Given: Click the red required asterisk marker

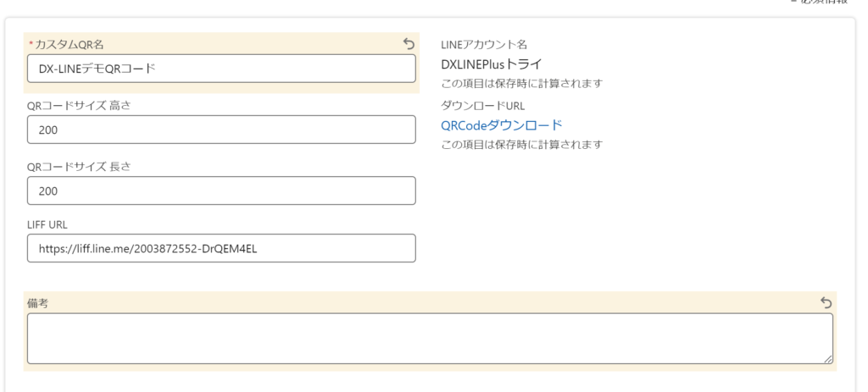Looking at the screenshot, I should (31, 44).
